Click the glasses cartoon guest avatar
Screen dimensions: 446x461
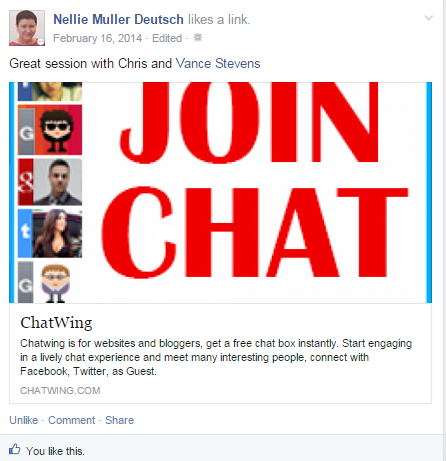tap(50, 282)
